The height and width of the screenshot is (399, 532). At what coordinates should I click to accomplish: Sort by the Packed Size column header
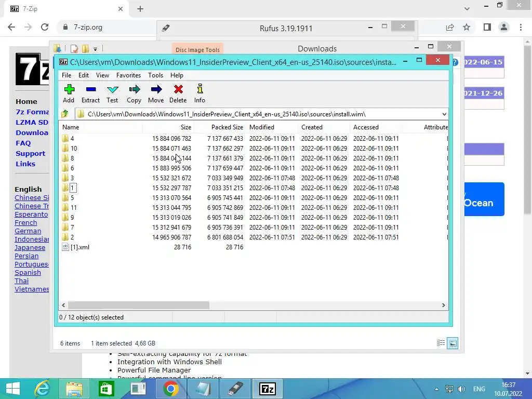click(220, 127)
